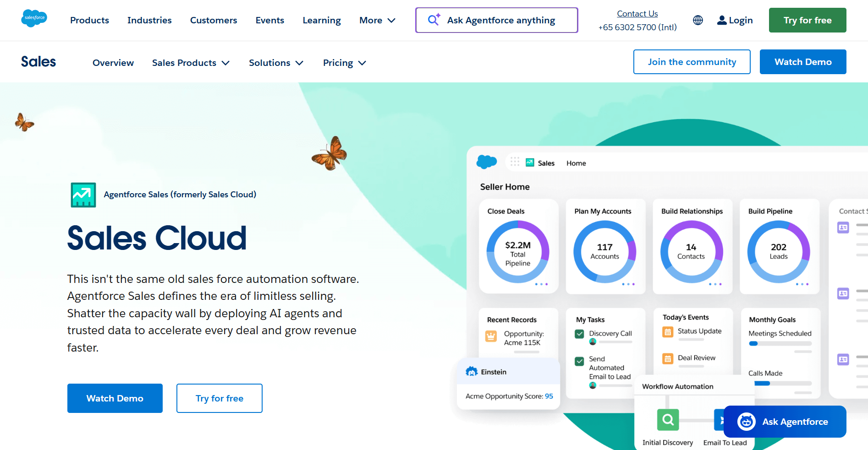Viewport: 868px width, 450px height.
Task: Click the Opportunity: Acme 115K record
Action: pyautogui.click(x=524, y=338)
